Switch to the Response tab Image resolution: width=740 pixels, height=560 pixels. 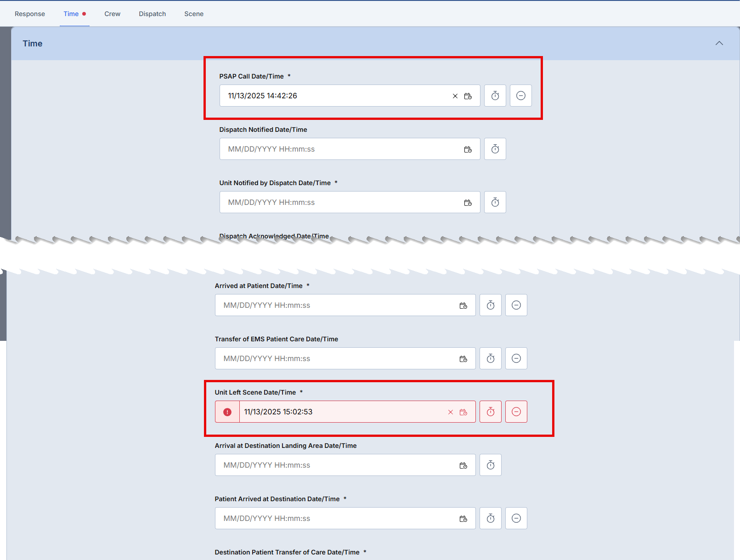coord(30,14)
